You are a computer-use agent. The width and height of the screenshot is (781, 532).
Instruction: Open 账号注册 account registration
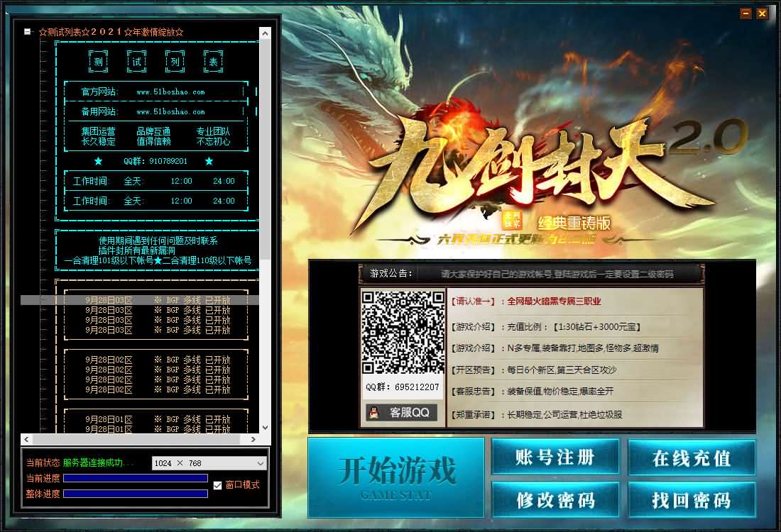[x=555, y=458]
